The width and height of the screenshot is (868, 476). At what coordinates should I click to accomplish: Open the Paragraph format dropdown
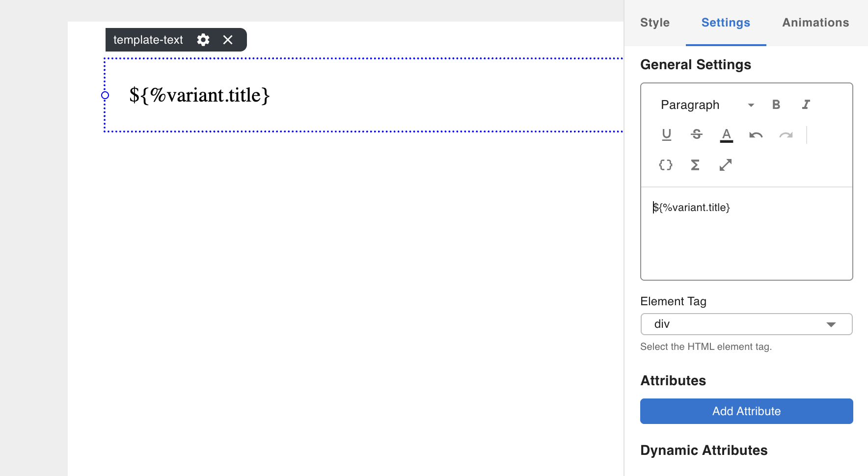(x=707, y=105)
